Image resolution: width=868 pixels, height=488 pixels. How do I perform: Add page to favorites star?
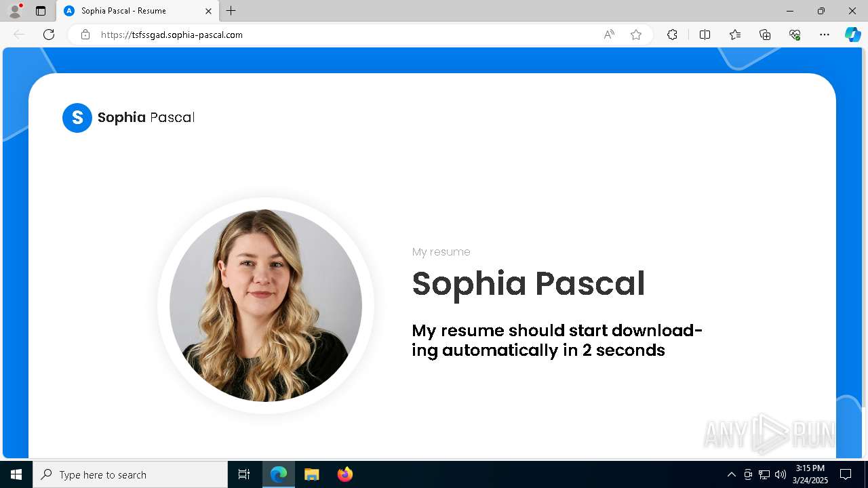coord(636,35)
